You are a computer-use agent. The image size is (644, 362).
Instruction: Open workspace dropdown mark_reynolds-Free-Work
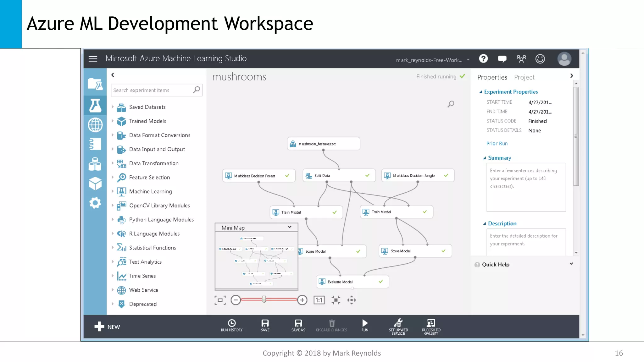click(x=433, y=60)
